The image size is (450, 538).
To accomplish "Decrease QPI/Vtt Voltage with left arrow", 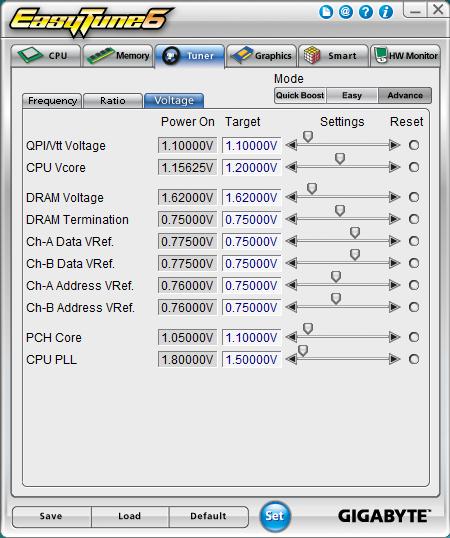I will tap(291, 145).
